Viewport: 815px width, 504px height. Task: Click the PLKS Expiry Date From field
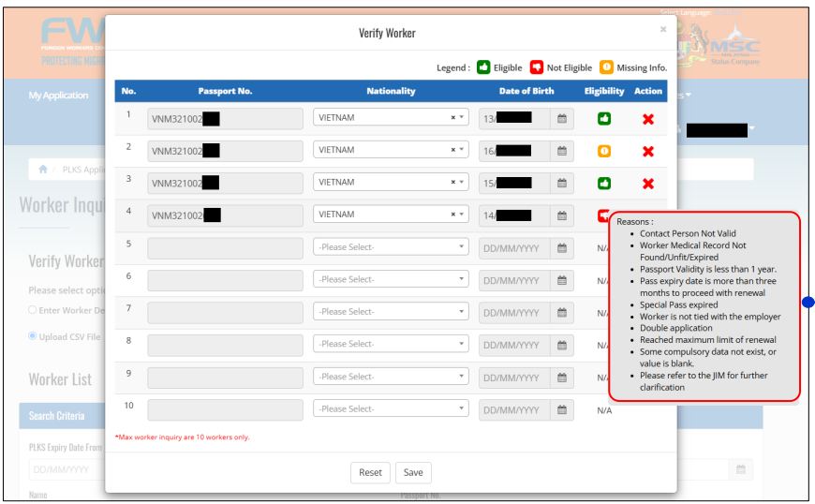click(67, 469)
